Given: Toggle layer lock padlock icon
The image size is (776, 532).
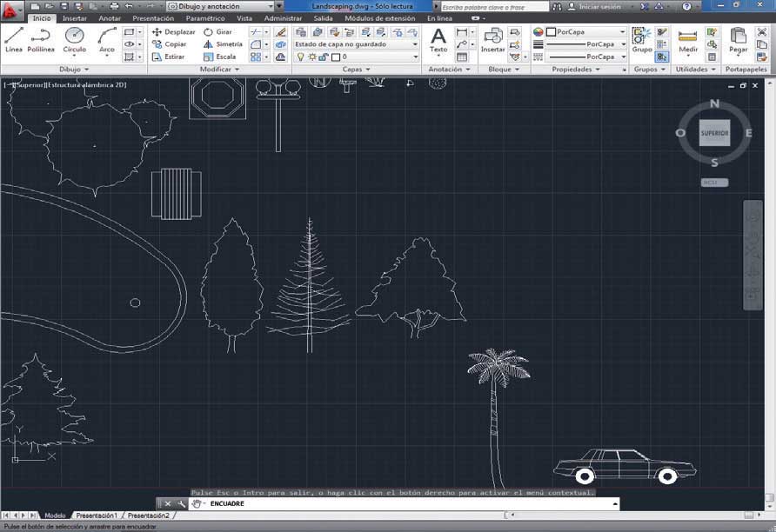Looking at the screenshot, I should coord(324,57).
